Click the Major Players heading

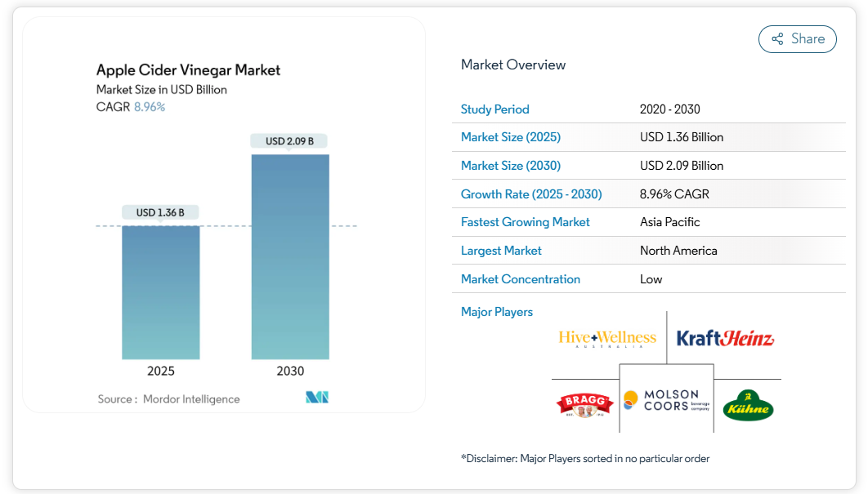tap(497, 312)
